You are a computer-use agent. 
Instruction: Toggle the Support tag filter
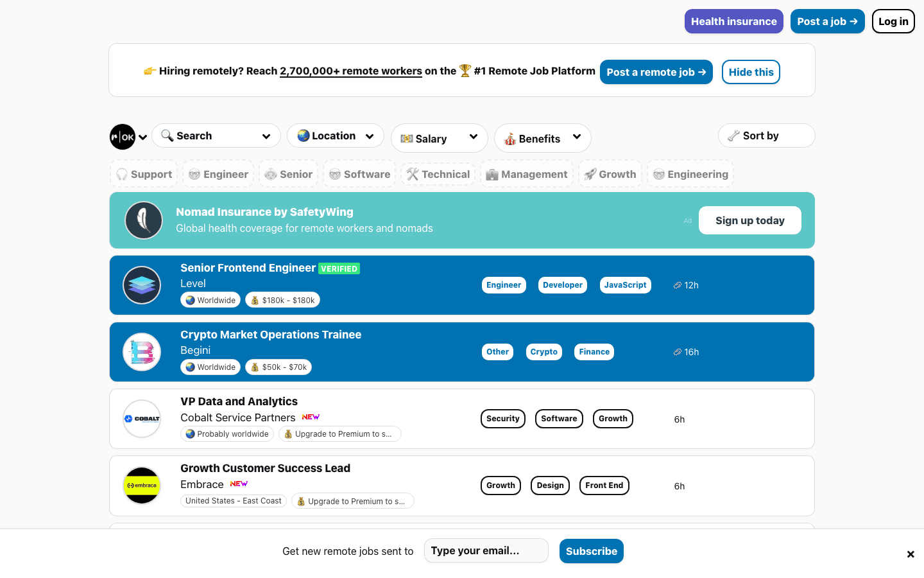coord(144,174)
